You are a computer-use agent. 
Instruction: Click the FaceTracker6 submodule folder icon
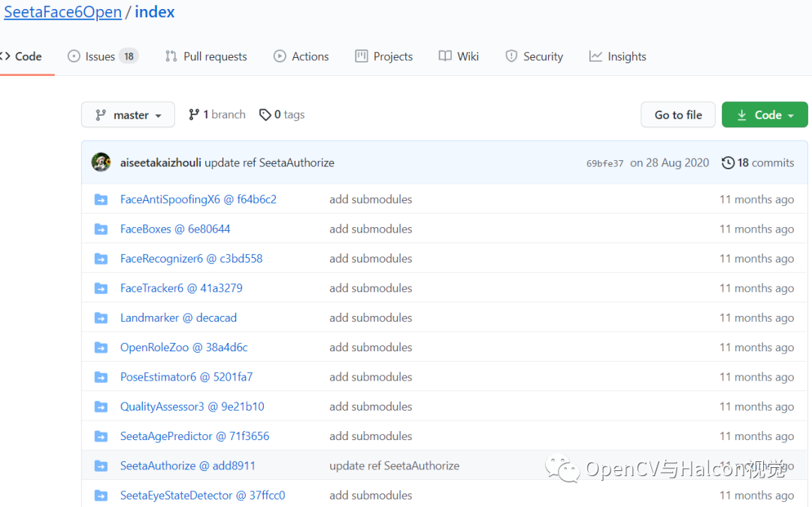tap(101, 288)
